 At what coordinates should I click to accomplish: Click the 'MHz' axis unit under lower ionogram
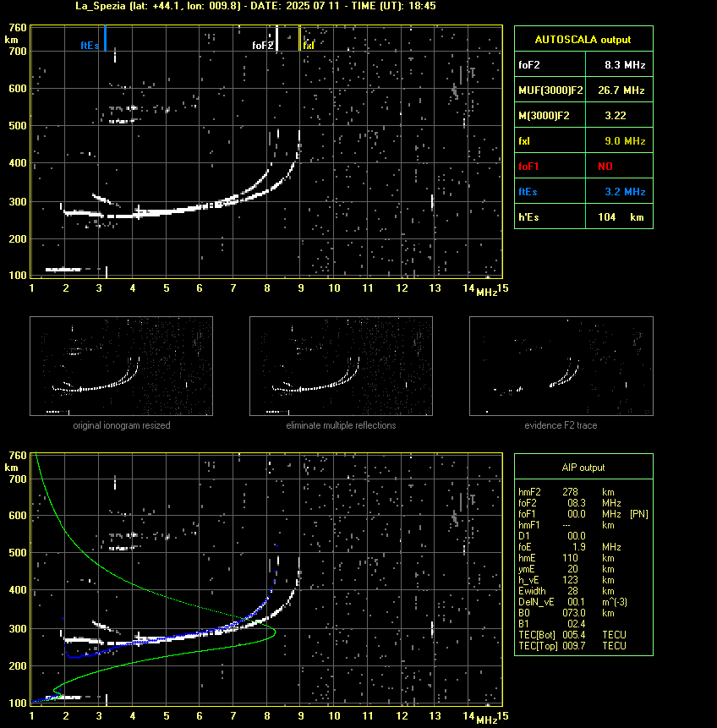pos(487,720)
